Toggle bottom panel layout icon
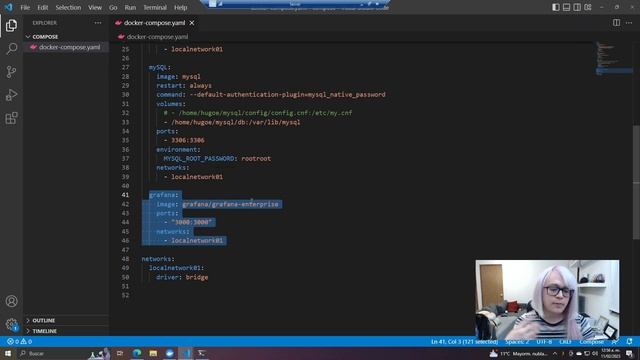The width and height of the screenshot is (640, 360). tap(566, 7)
